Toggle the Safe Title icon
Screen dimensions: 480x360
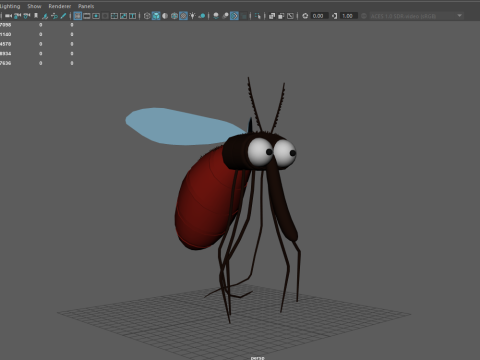pos(132,16)
